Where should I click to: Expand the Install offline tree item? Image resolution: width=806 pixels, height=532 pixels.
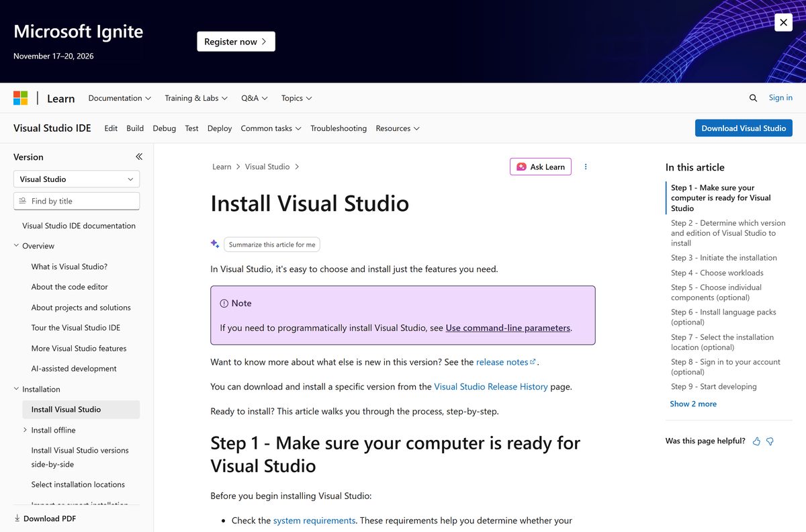click(26, 430)
